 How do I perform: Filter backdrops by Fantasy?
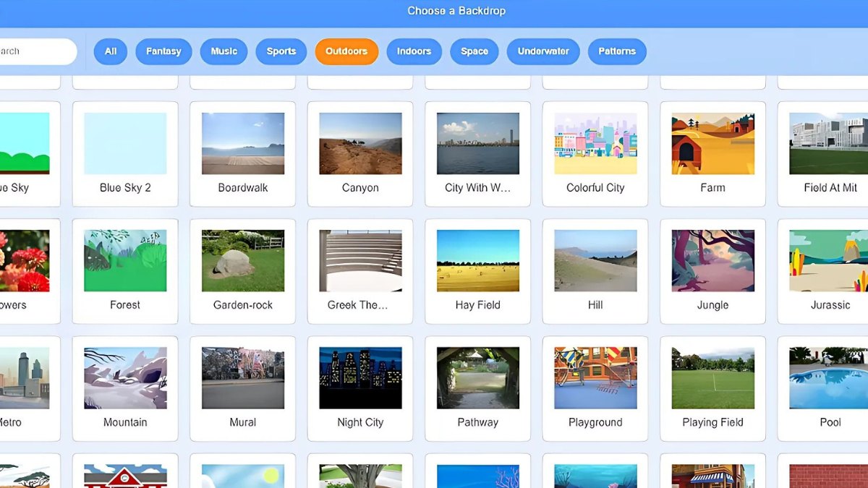point(163,51)
